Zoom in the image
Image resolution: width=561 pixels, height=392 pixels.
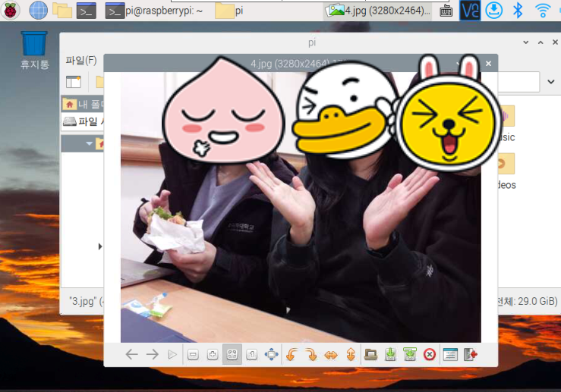pyautogui.click(x=213, y=355)
